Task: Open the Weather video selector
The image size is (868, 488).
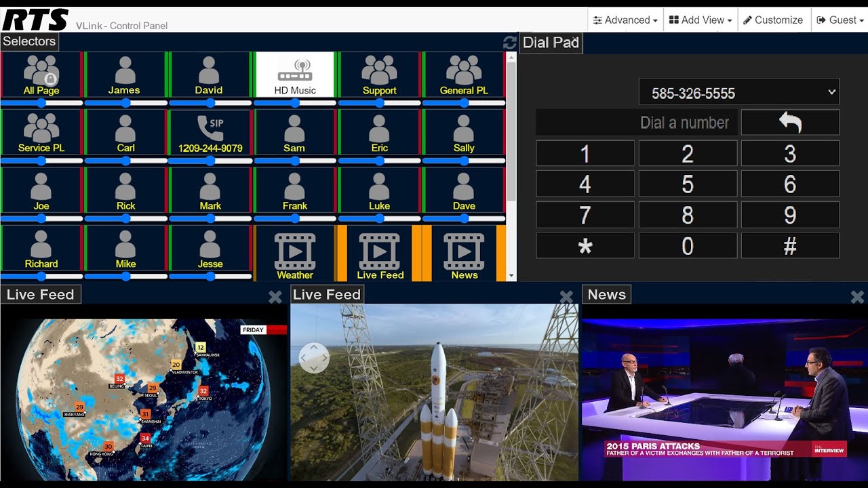Action: pos(295,253)
